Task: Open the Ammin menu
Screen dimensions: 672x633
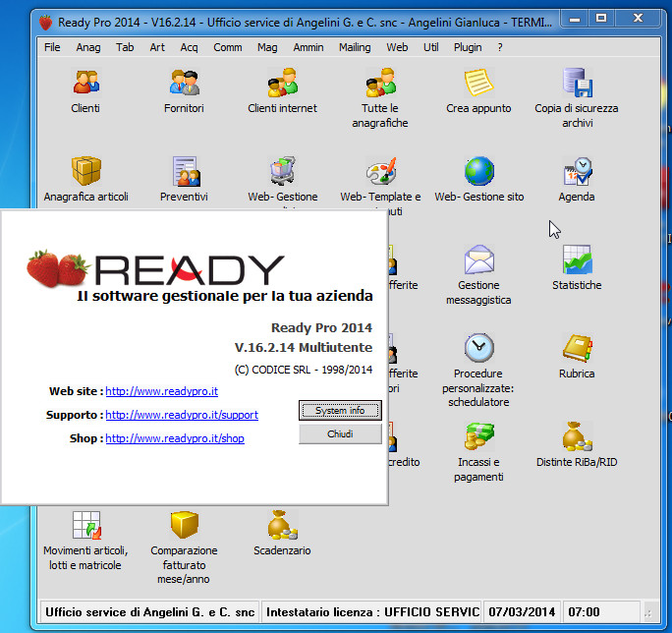Action: coord(308,47)
